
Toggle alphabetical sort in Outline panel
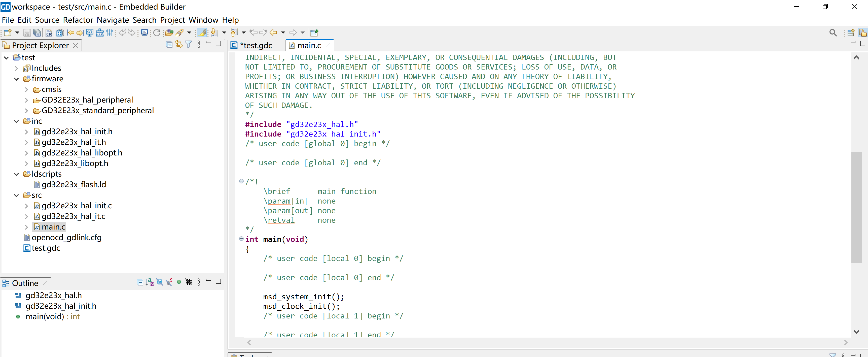click(150, 282)
